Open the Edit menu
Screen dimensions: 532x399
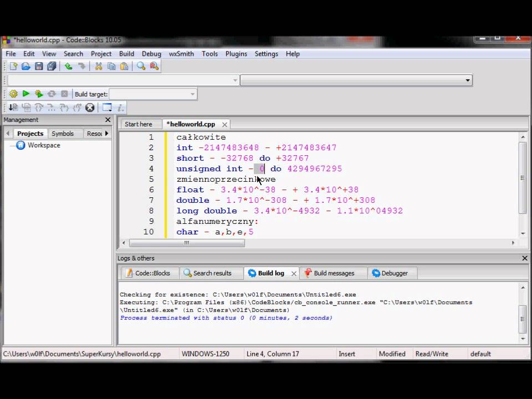coord(29,54)
